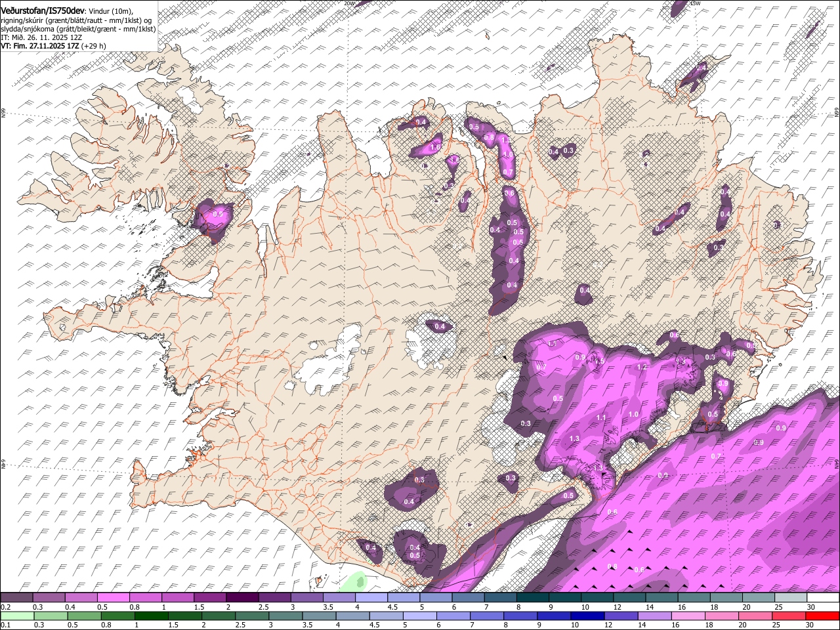Click the '15W' longitude label at map top
The width and height of the screenshot is (840, 630).
(696, 3)
